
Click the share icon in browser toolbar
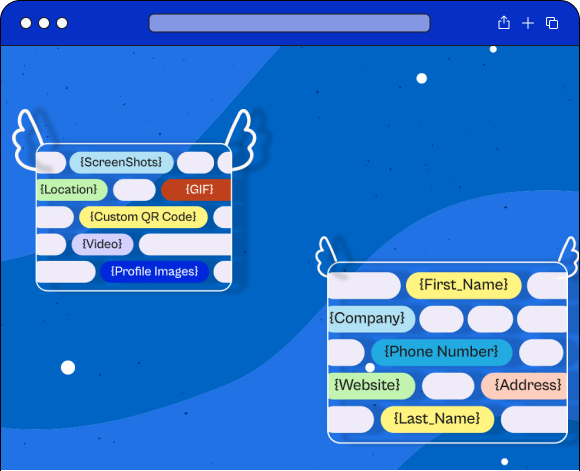(x=504, y=23)
